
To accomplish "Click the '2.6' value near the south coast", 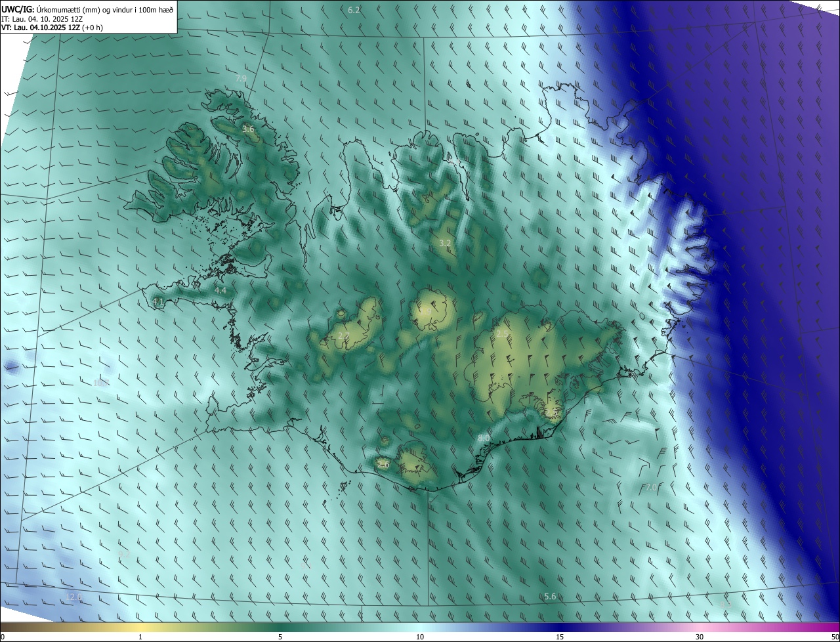I will coord(383,465).
